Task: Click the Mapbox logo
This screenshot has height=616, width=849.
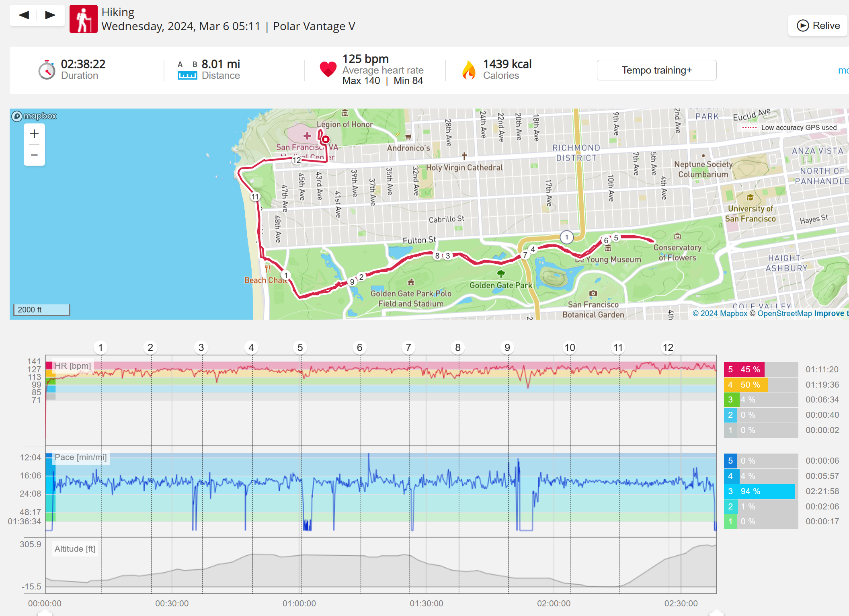Action: point(34,116)
